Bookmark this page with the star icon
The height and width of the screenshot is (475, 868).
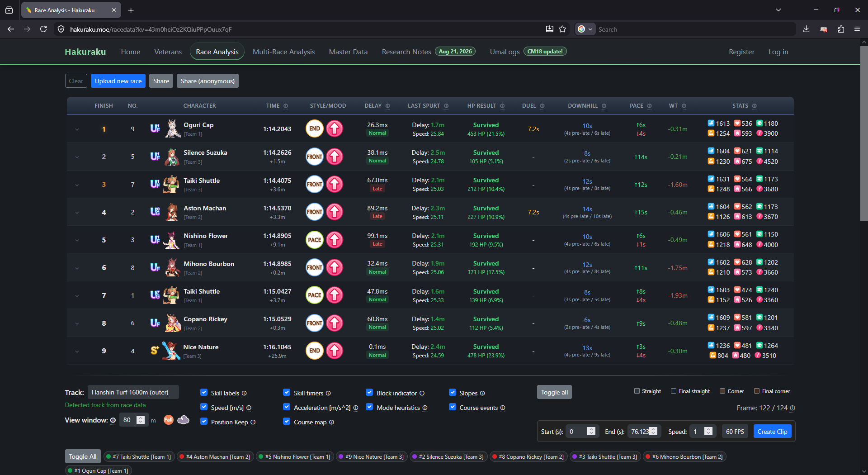click(x=562, y=29)
